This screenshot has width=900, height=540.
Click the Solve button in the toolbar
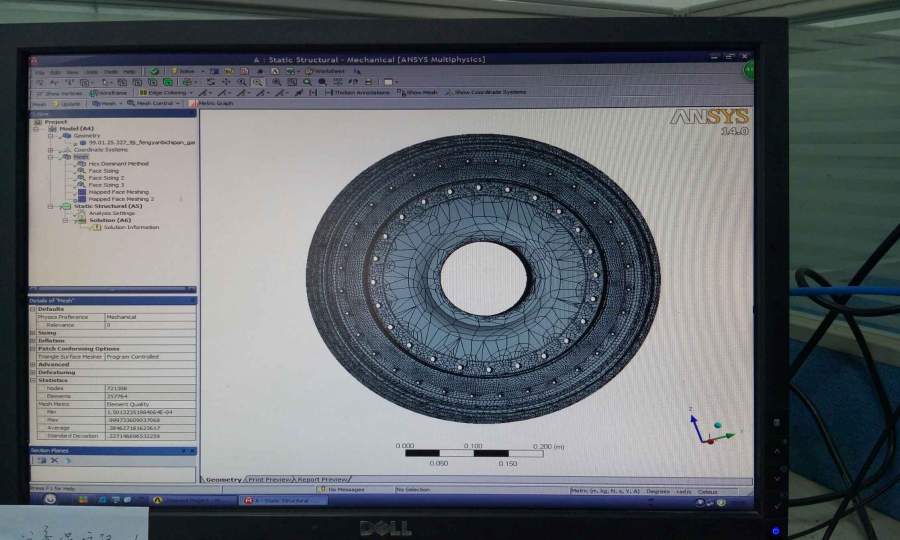coord(183,71)
